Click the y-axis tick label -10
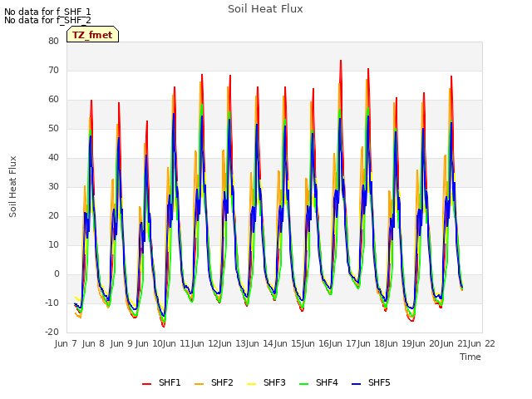This screenshot has height=399, width=532. pyautogui.click(x=52, y=303)
